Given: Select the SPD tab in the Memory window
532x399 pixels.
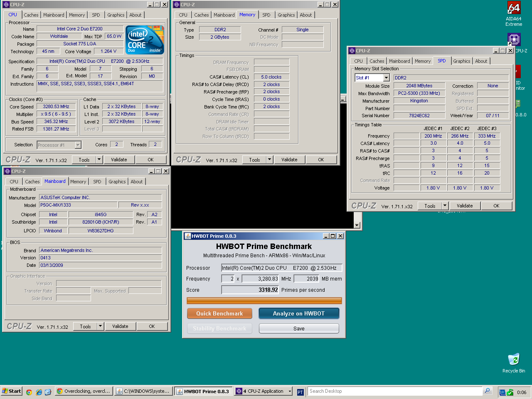Looking at the screenshot, I should (x=266, y=15).
